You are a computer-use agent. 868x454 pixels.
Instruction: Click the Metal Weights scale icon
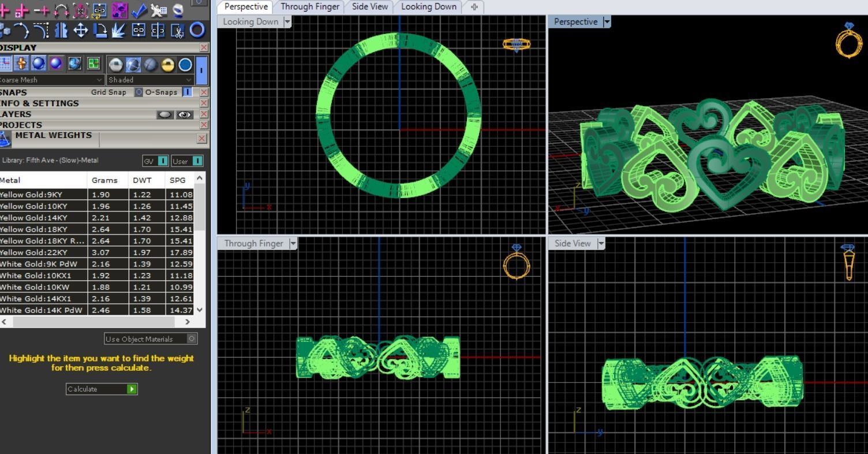(5, 139)
